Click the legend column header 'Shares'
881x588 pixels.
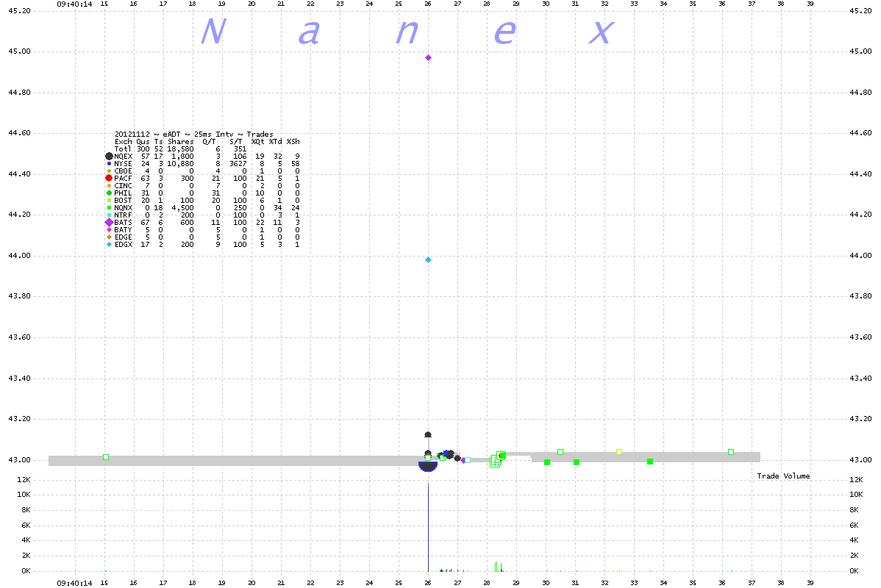click(x=180, y=142)
